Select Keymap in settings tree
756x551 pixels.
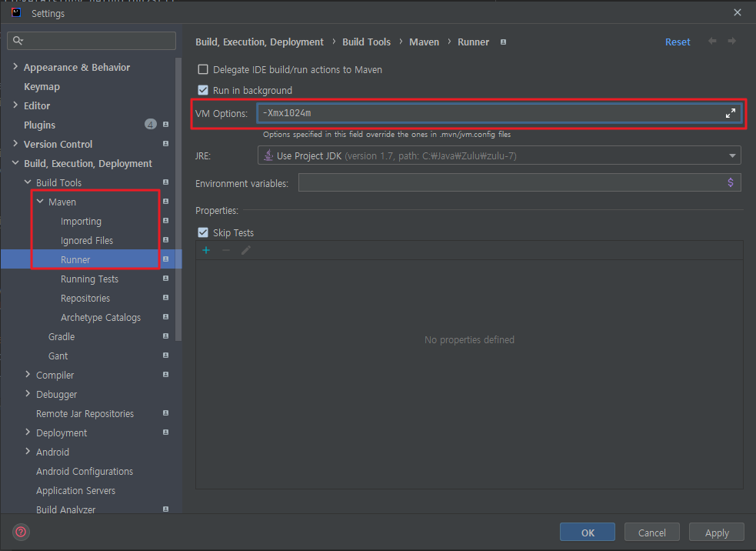[42, 87]
